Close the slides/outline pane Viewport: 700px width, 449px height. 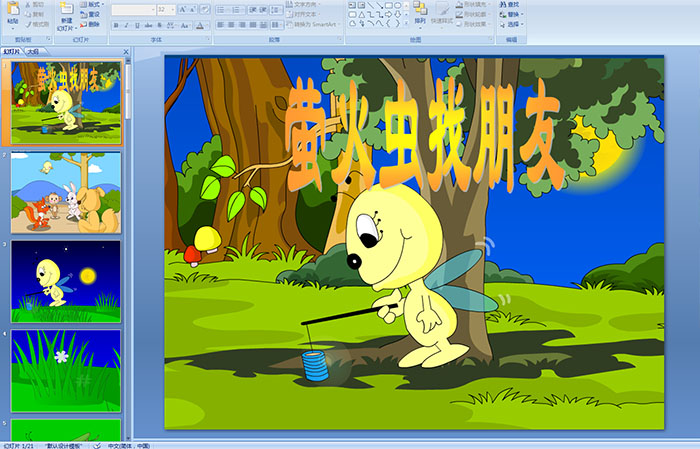pyautogui.click(x=126, y=52)
